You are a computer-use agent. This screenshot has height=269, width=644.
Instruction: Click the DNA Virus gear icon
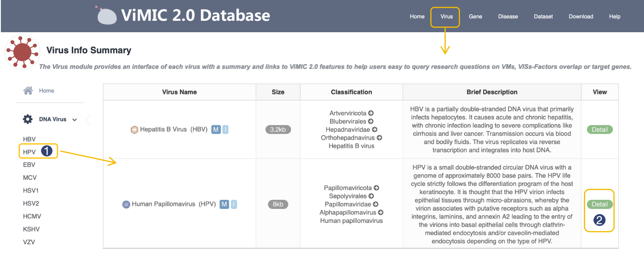[28, 119]
